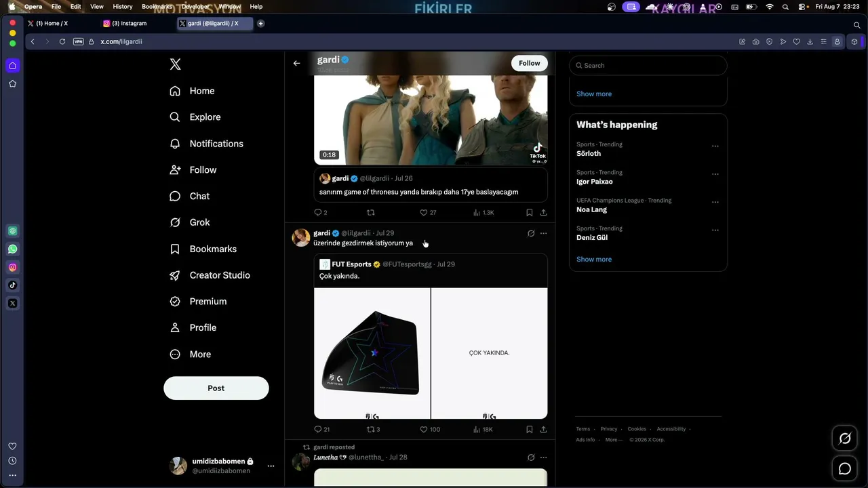Open the Explore page in the X sidebar
This screenshot has width=868, height=488.
point(195,117)
